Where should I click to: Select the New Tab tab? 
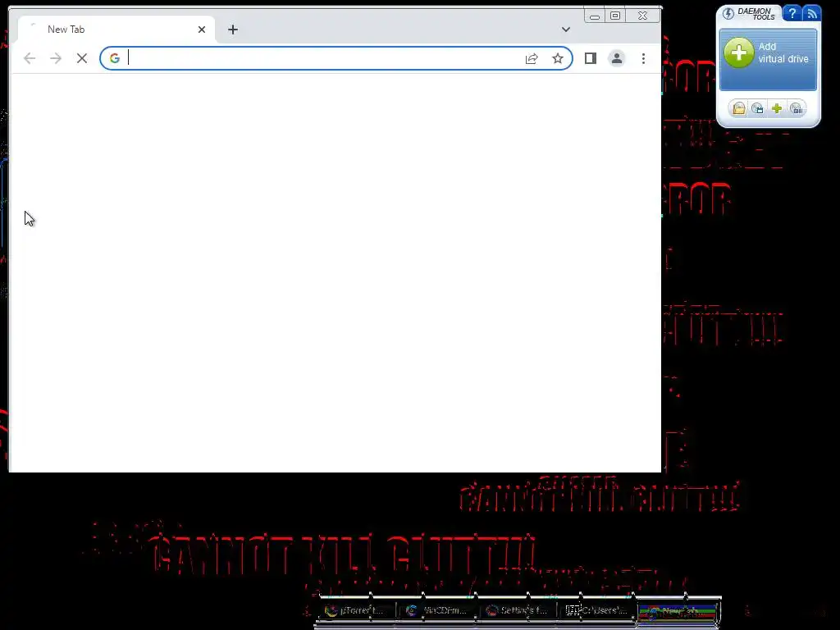click(116, 30)
